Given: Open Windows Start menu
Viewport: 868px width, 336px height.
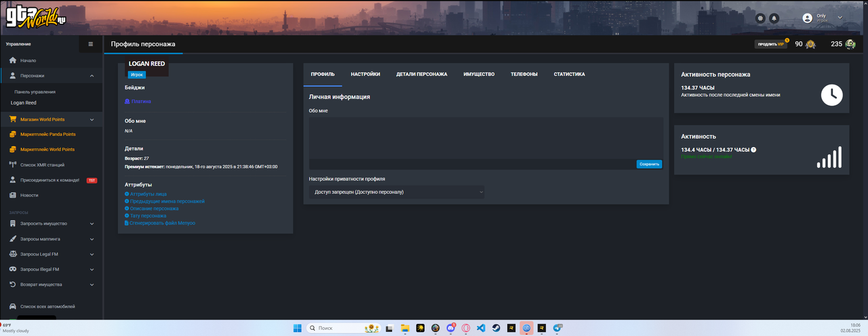Looking at the screenshot, I should pos(297,328).
